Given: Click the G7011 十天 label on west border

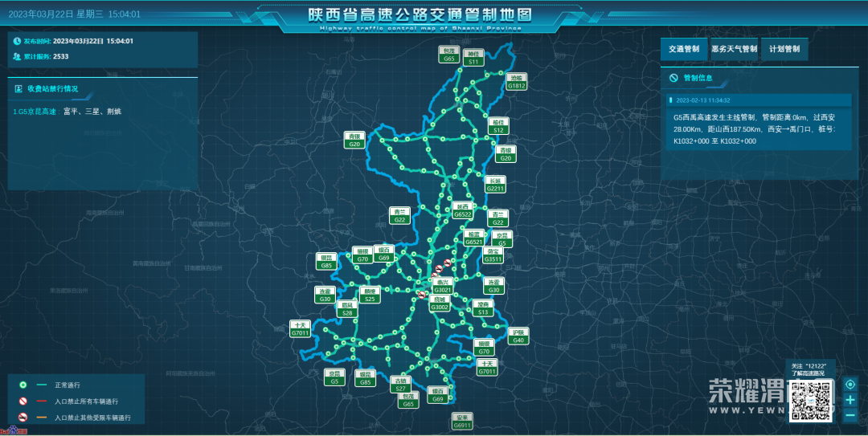Looking at the screenshot, I should (301, 329).
